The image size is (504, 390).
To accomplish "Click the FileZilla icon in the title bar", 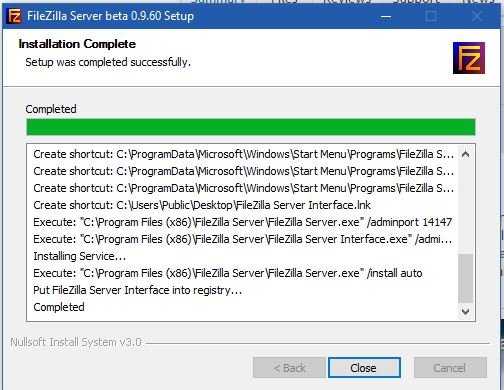I will [x=14, y=16].
